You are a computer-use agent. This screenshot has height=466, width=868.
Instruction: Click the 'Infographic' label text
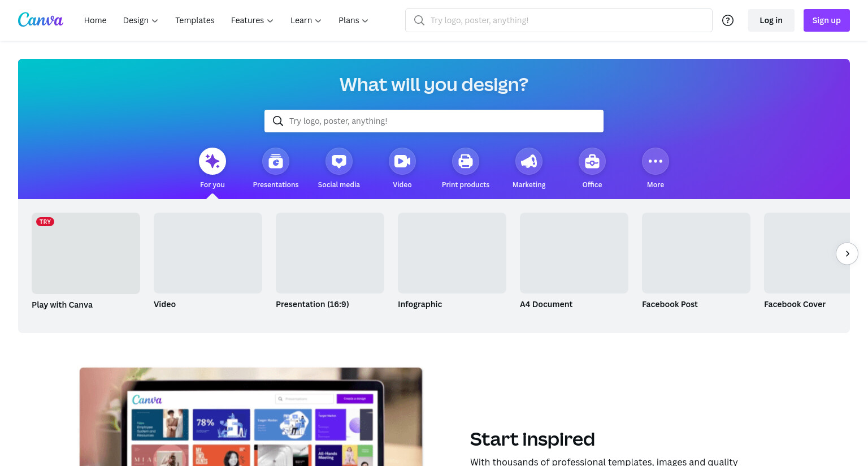coord(420,304)
